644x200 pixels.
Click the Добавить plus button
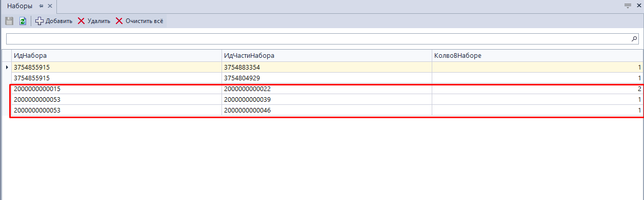54,21
